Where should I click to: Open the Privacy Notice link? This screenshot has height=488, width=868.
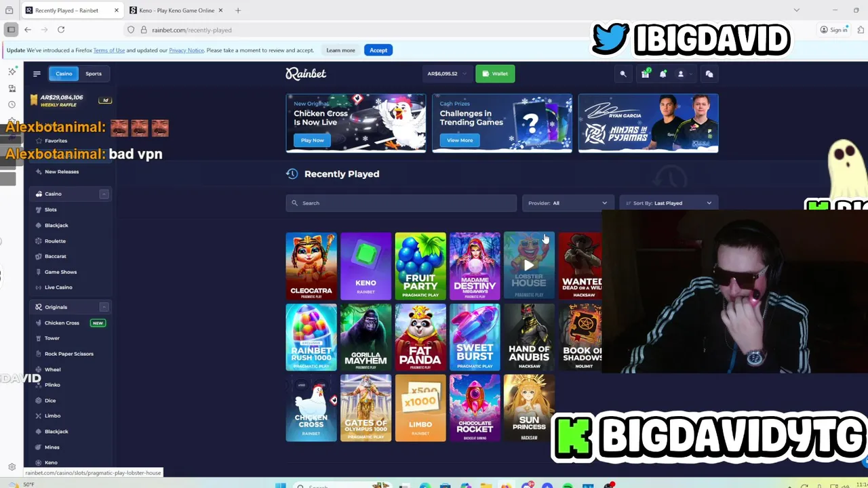pos(186,50)
